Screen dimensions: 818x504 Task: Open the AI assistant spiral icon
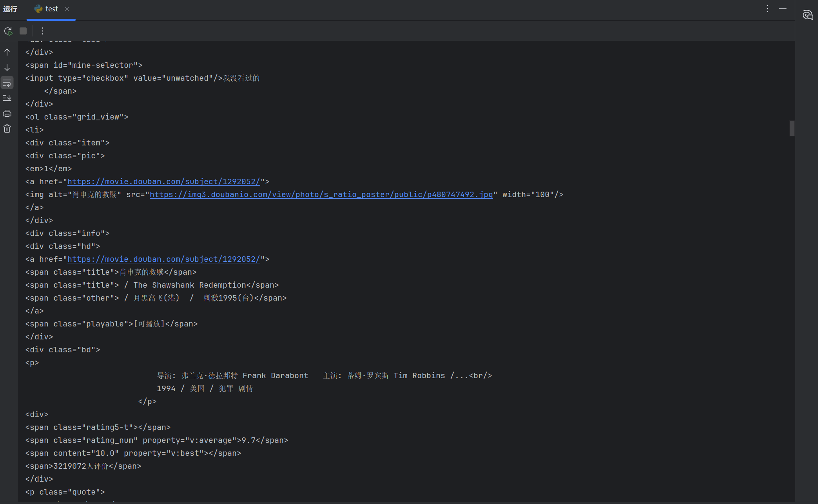pos(807,15)
